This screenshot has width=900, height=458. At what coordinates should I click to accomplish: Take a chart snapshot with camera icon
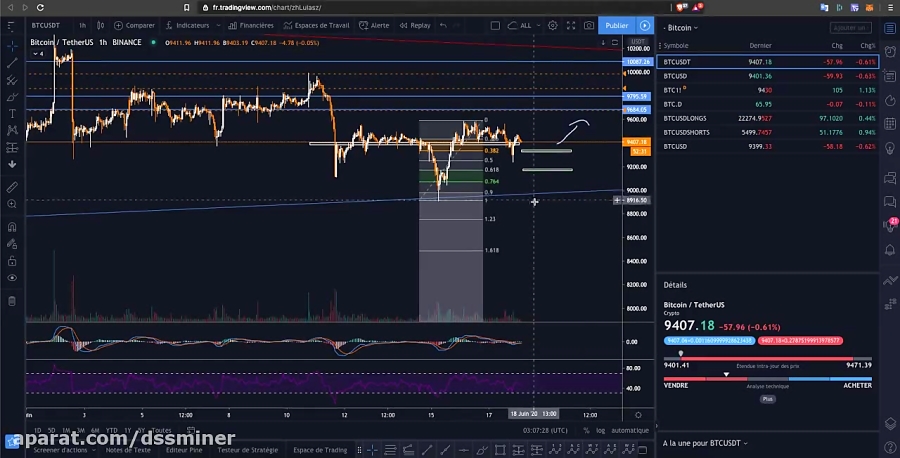click(x=589, y=25)
